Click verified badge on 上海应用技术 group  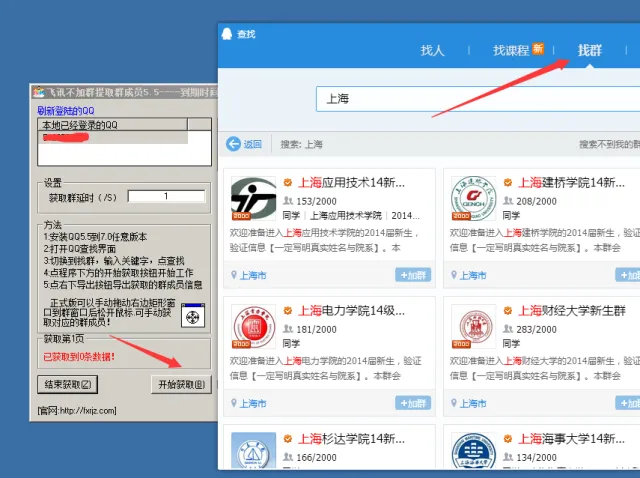pos(288,182)
